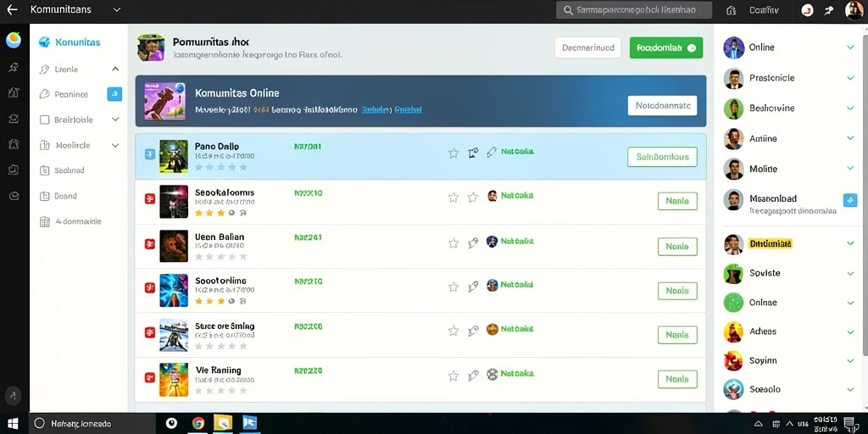This screenshot has height=434, width=868.
Task: Click the green Feodomlat button
Action: [666, 47]
